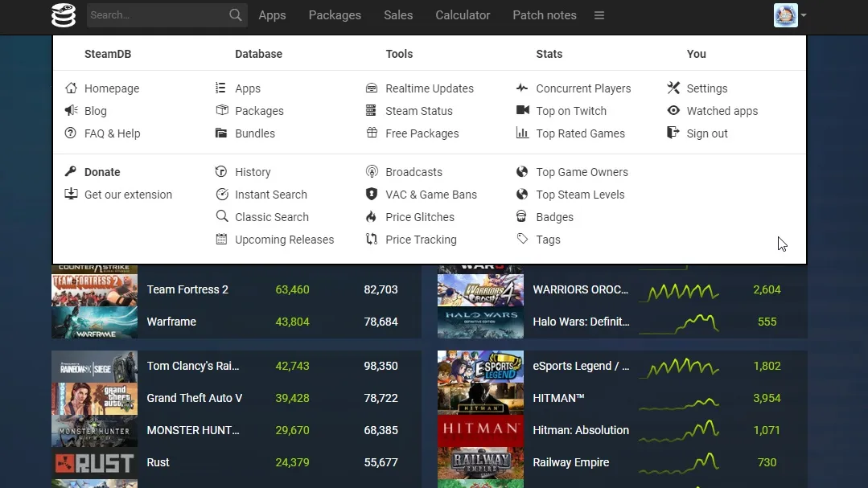Type in the Search input field
This screenshot has width=868, height=488.
pos(155,15)
